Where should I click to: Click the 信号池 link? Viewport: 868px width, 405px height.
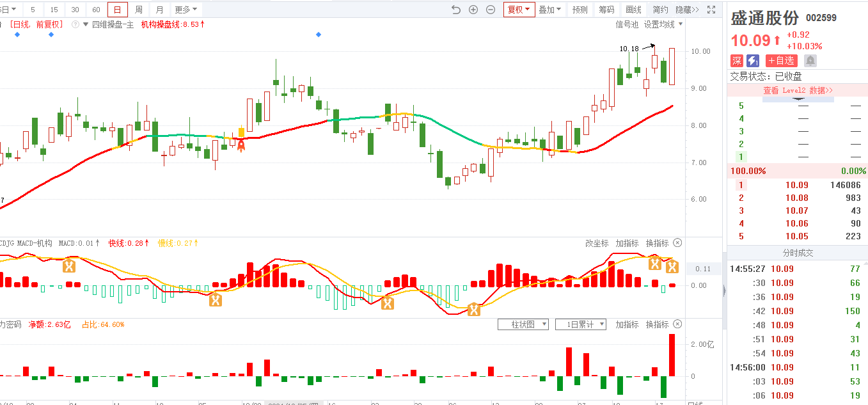click(x=627, y=24)
